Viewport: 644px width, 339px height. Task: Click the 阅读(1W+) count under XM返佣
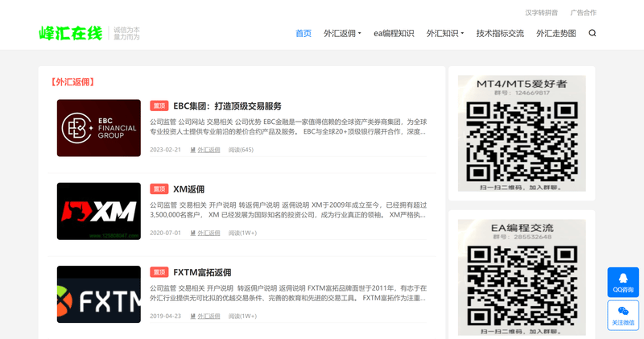(x=242, y=233)
